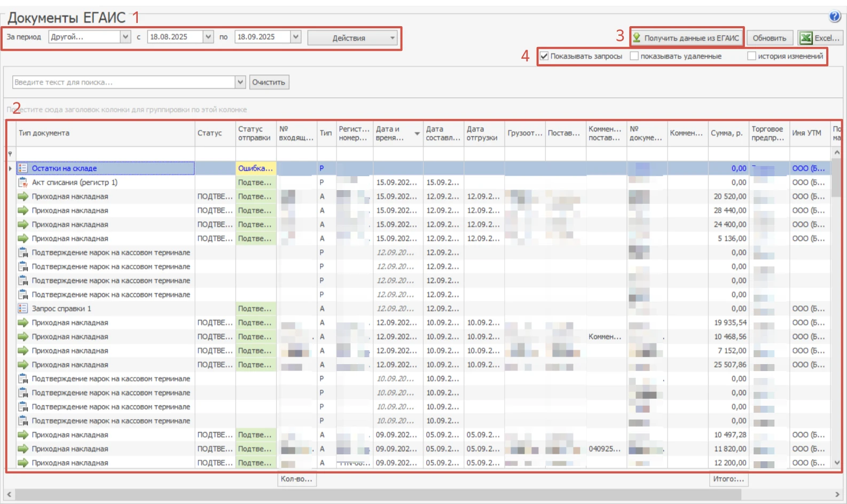Open the end date 18.09.2025 calendar dropdown
This screenshot has width=847, height=504.
pos(296,37)
